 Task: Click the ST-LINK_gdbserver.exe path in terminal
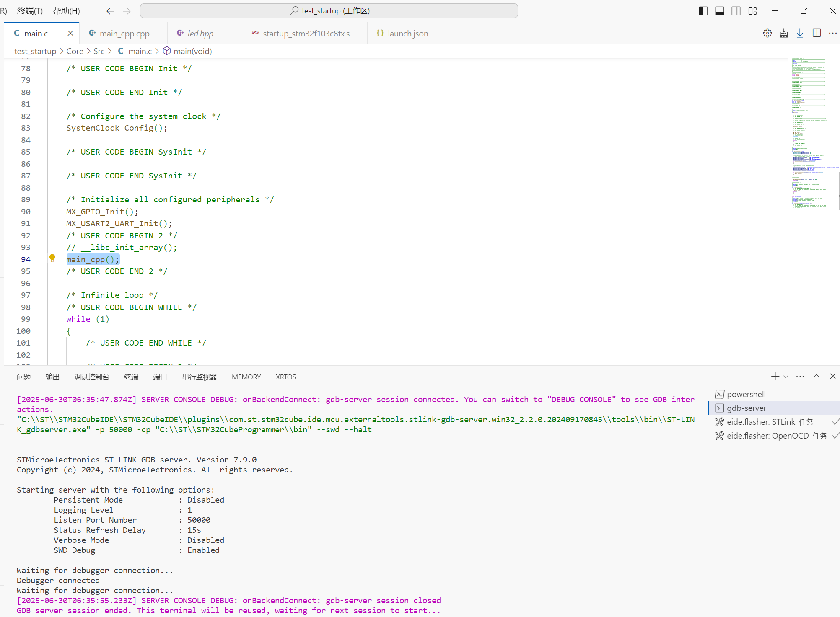click(x=356, y=424)
